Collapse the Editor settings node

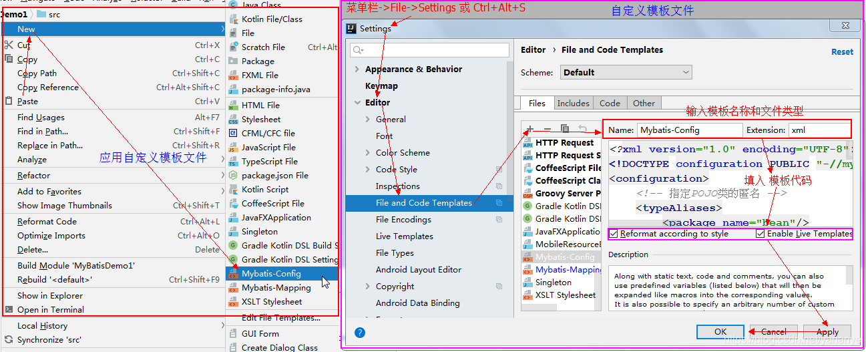pos(357,102)
